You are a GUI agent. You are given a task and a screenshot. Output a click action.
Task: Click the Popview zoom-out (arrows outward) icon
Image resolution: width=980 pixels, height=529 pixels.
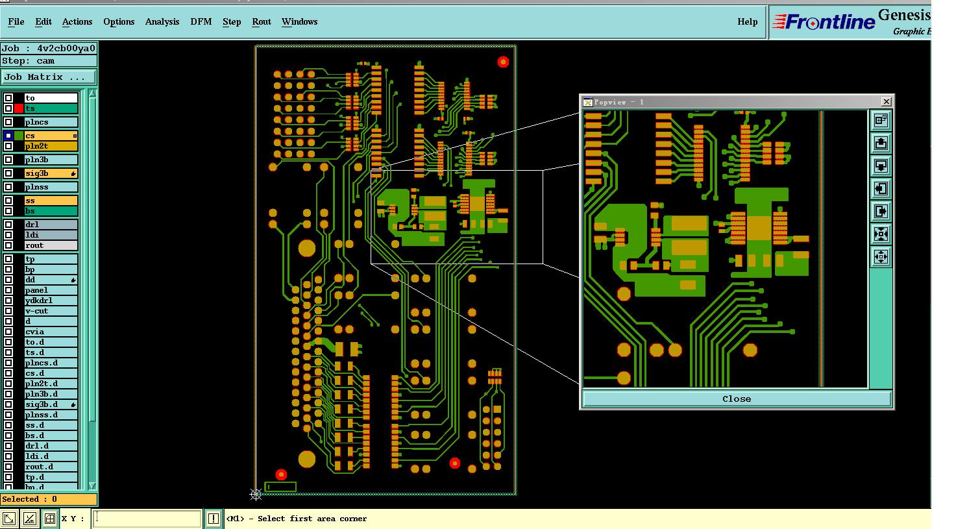881,256
